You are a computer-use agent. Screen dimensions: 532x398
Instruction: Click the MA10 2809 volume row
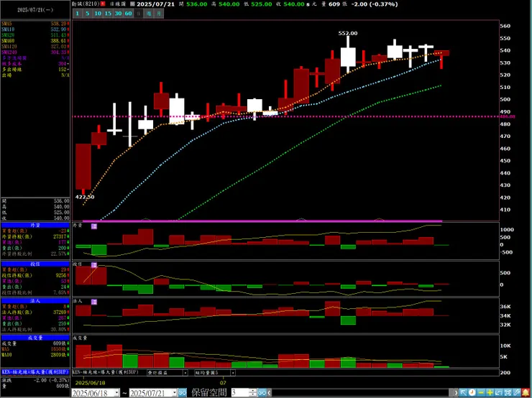click(35, 355)
